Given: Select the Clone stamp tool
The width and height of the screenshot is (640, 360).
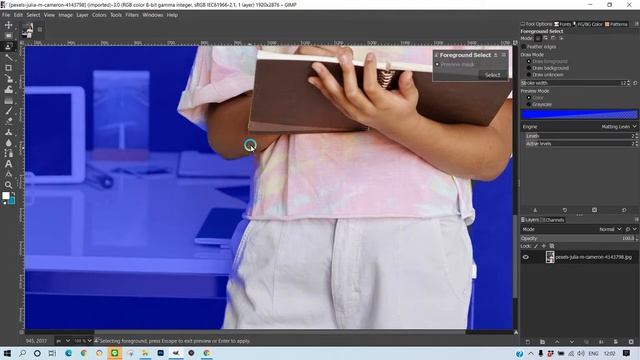Looking at the screenshot, I should [8, 132].
